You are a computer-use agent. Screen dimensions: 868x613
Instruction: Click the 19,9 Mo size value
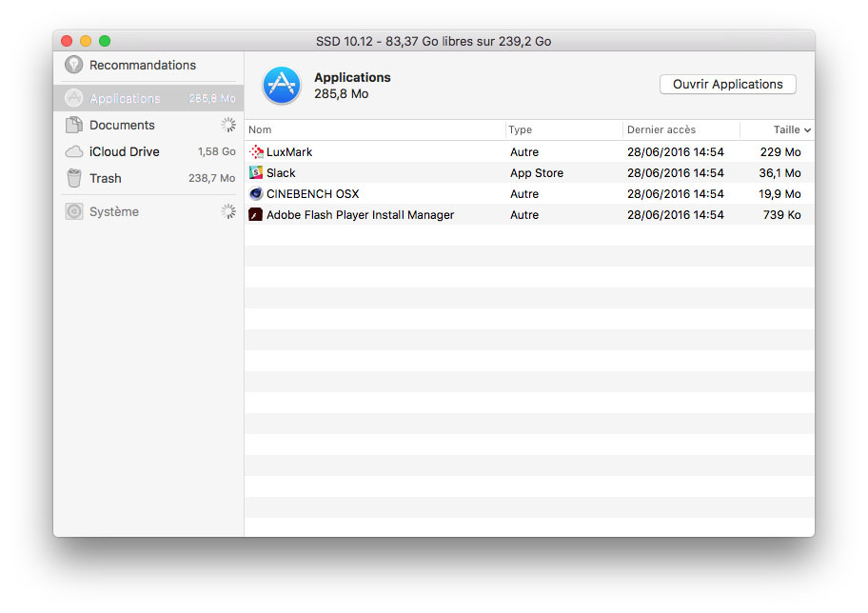pyautogui.click(x=779, y=194)
